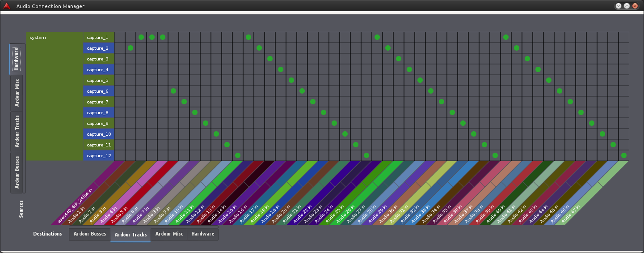Disconnect capture_2 from Audio 1 in
644x253 pixels.
pos(130,48)
